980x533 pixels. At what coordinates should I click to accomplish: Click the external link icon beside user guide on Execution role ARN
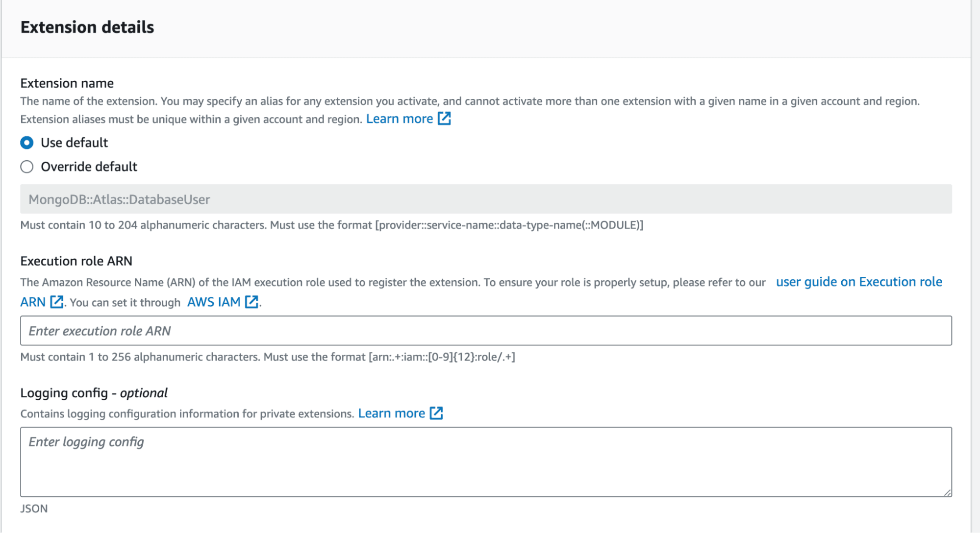56,302
